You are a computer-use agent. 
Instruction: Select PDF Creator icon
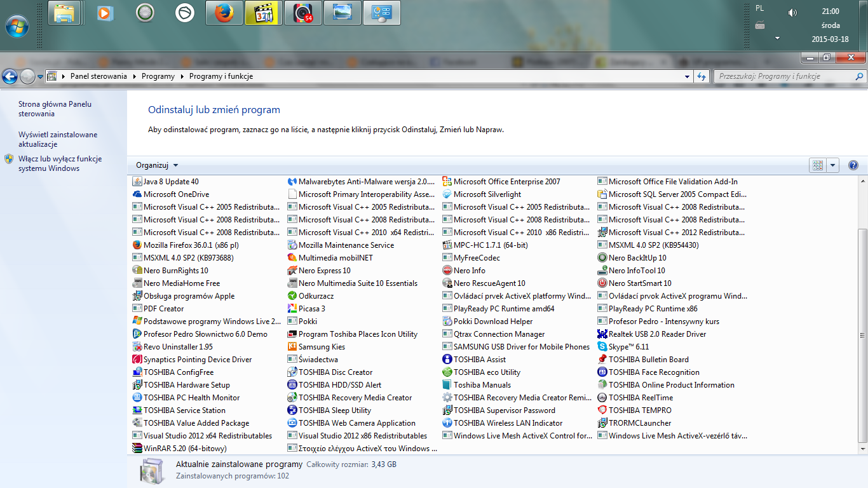(137, 309)
